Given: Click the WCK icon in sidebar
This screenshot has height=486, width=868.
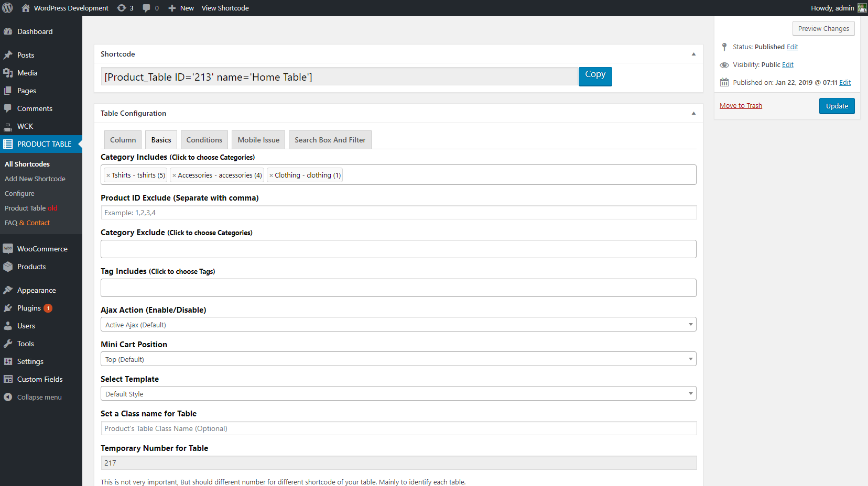Looking at the screenshot, I should coord(8,126).
